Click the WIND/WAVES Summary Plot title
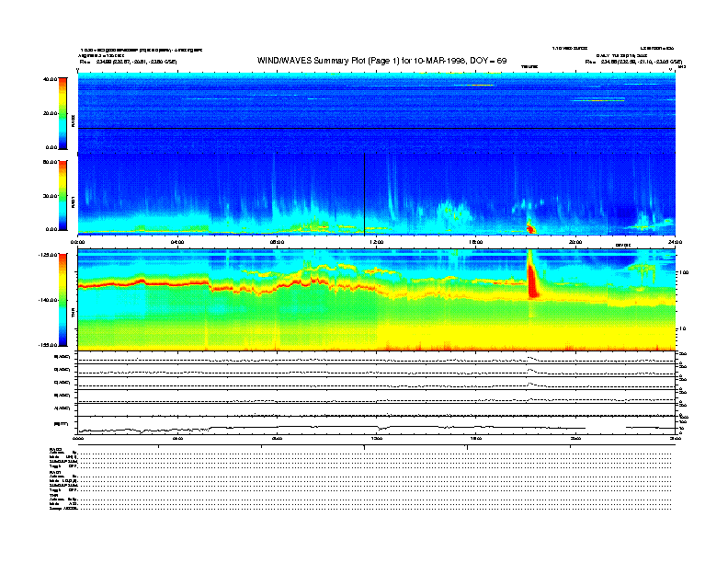The height and width of the screenshot is (563, 728). click(x=381, y=61)
